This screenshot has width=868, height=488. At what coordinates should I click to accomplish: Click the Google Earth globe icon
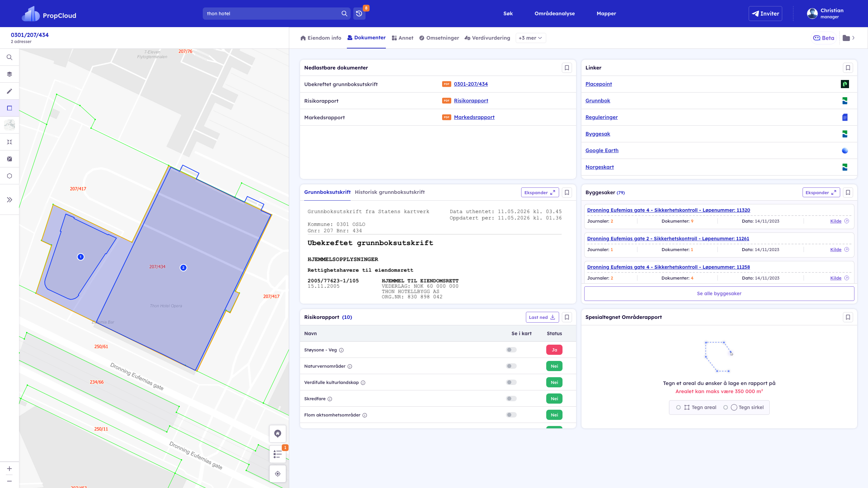(x=845, y=150)
